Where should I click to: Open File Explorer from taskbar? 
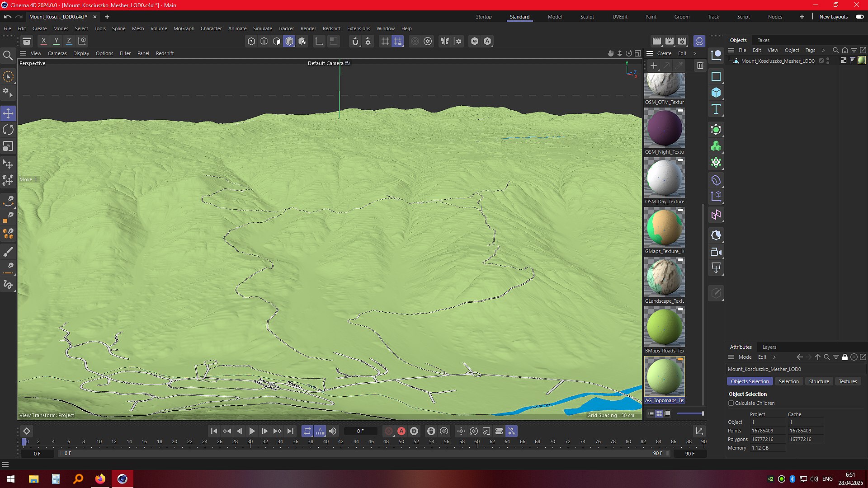click(x=33, y=479)
